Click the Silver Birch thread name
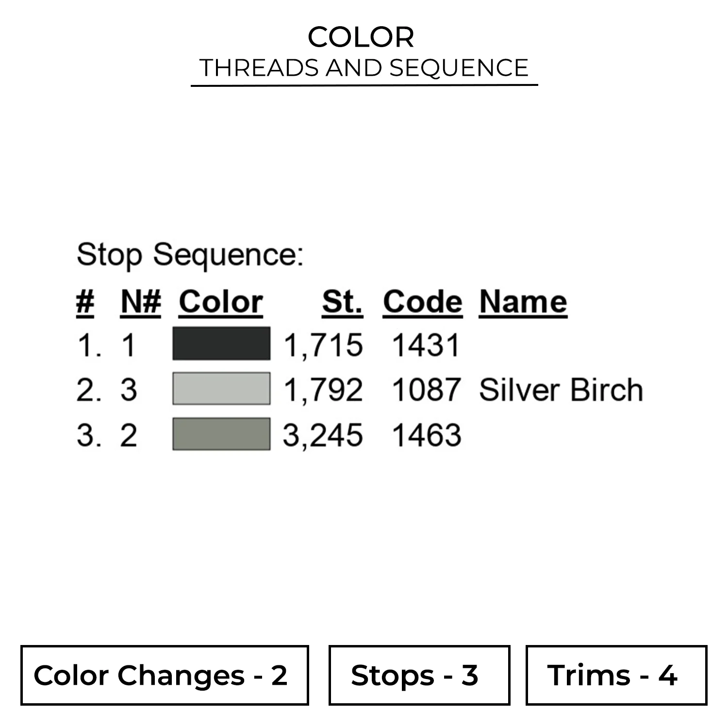728x728 pixels. click(x=561, y=390)
